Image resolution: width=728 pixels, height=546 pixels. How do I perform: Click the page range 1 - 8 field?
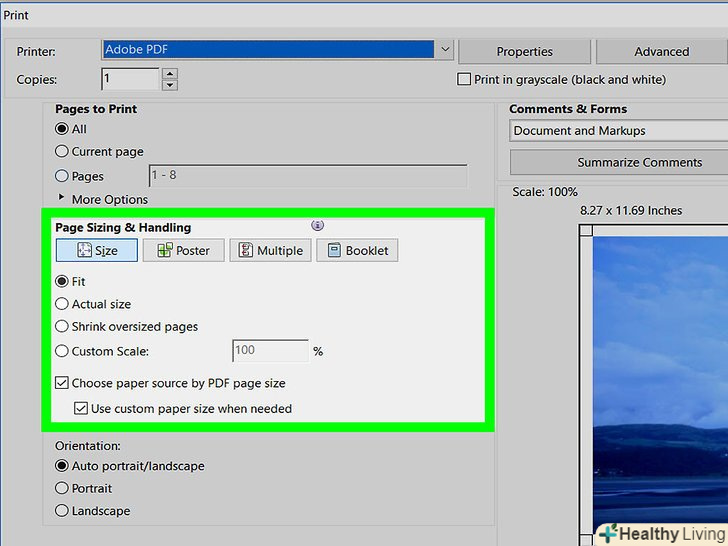308,176
